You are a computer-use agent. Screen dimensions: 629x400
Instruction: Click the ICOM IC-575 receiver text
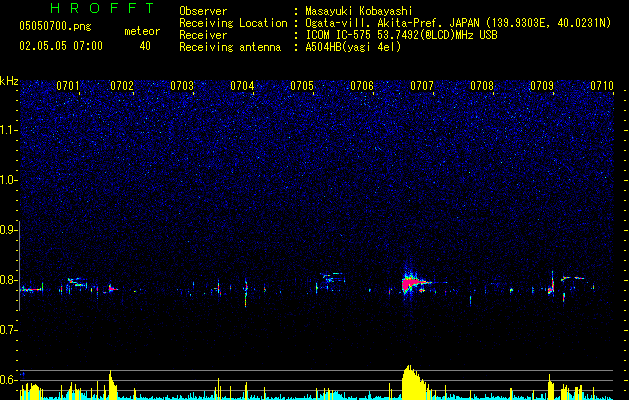tap(401, 35)
